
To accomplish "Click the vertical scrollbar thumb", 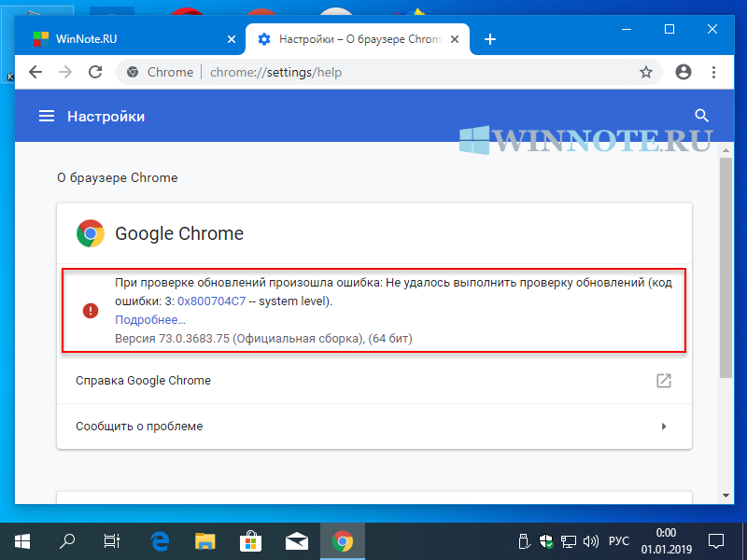I will tap(726, 268).
